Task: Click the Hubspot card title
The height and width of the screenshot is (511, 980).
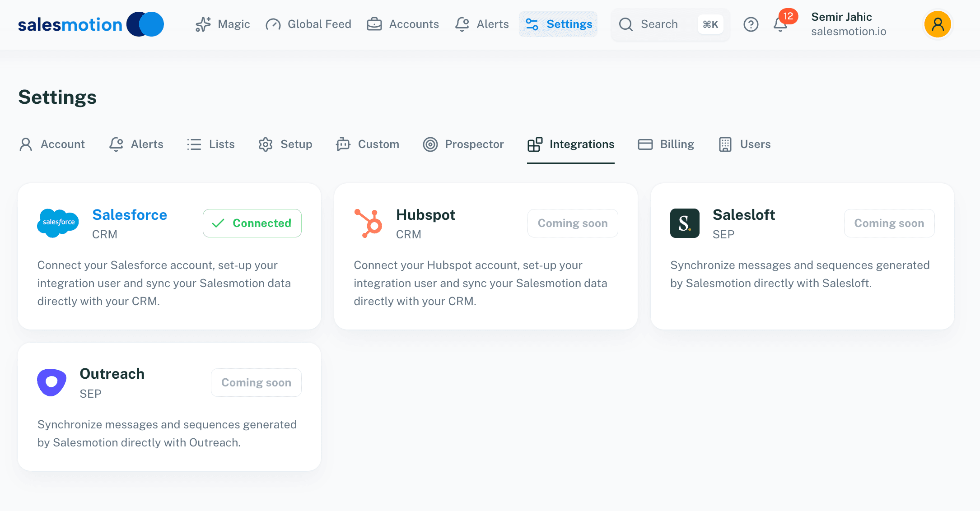Action: pyautogui.click(x=425, y=215)
